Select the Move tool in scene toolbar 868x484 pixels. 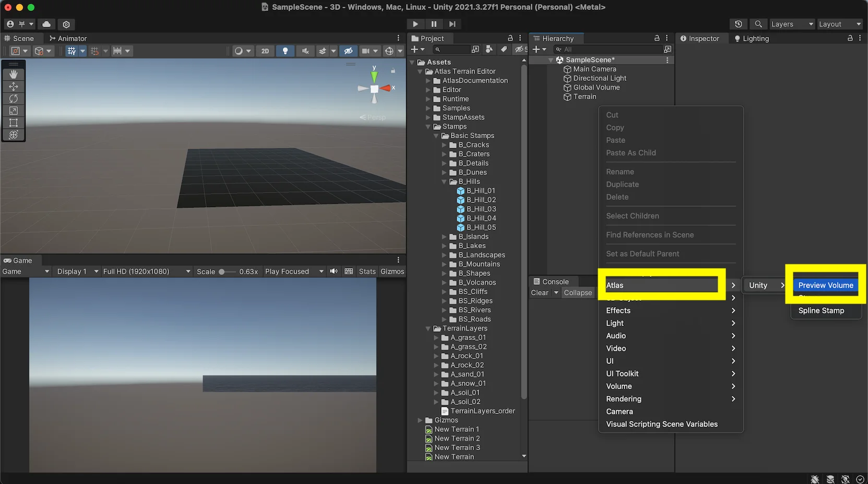pos(14,87)
